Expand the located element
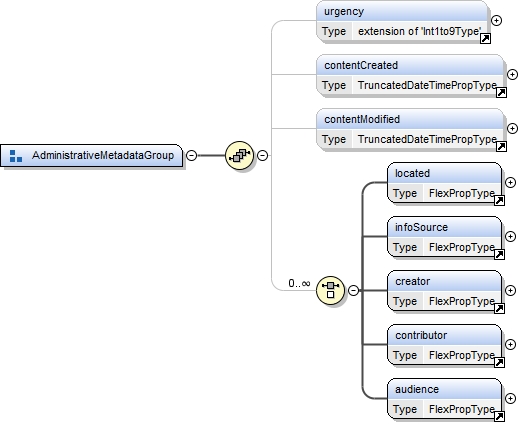This screenshot has height=424, width=520. click(510, 182)
